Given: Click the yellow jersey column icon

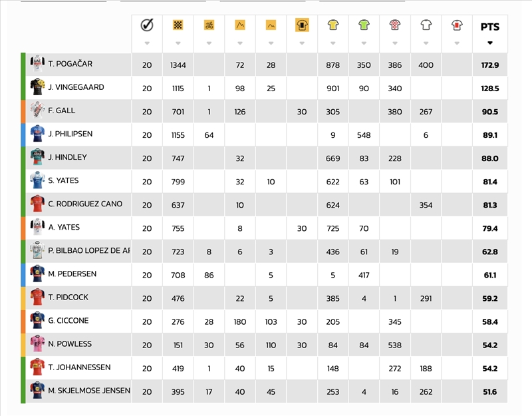Looking at the screenshot, I should point(332,25).
